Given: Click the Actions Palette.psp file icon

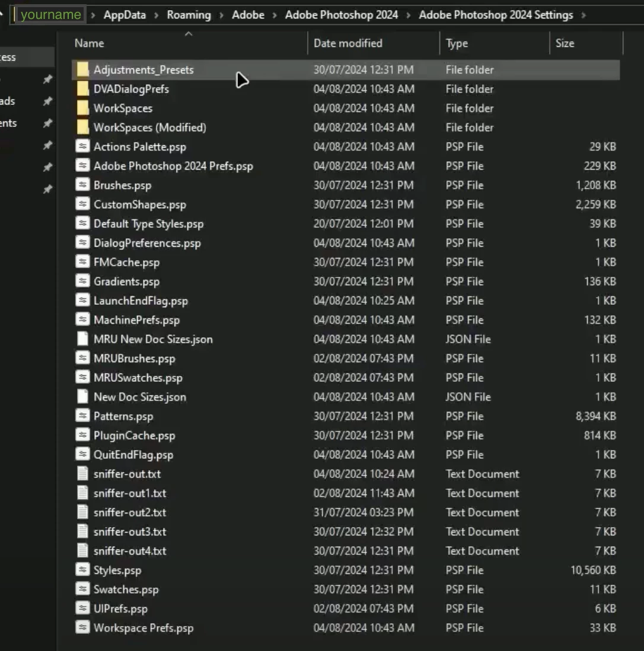Looking at the screenshot, I should 82,146.
